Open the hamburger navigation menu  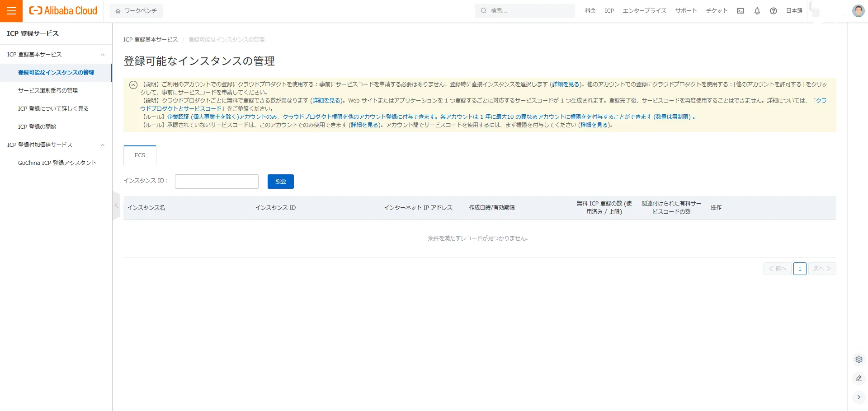tap(11, 11)
